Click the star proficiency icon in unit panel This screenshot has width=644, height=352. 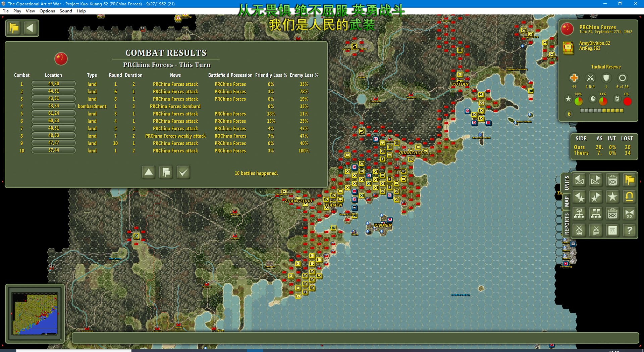tap(568, 99)
